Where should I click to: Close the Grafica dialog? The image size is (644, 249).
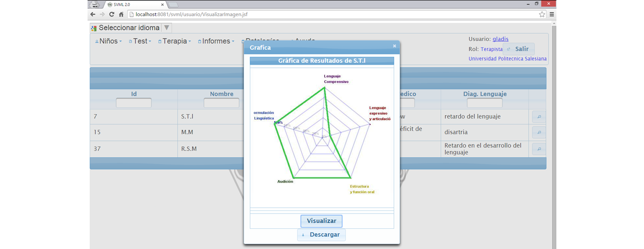pos(394,46)
